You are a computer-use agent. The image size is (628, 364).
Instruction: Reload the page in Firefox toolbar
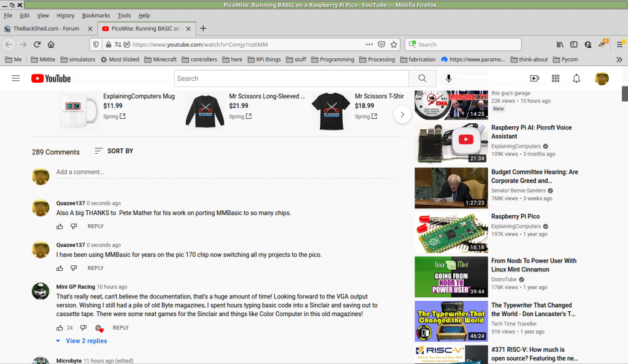coord(37,45)
